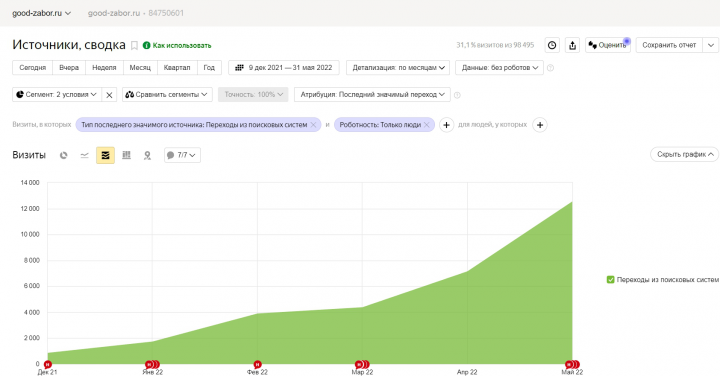The image size is (720, 376).
Task: Open the report history clock icon
Action: coord(552,45)
